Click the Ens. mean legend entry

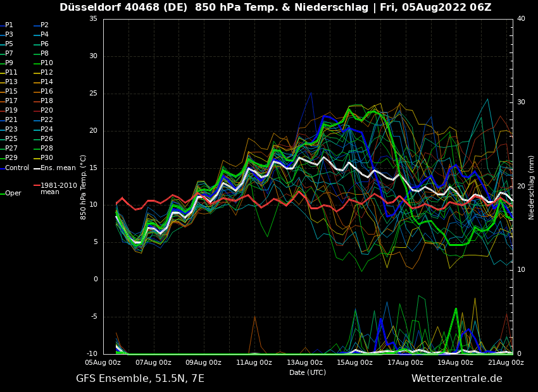[x=58, y=168]
